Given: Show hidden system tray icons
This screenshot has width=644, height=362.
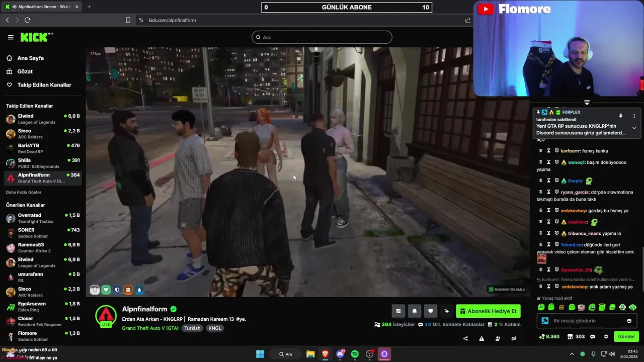Looking at the screenshot, I should (x=571, y=354).
